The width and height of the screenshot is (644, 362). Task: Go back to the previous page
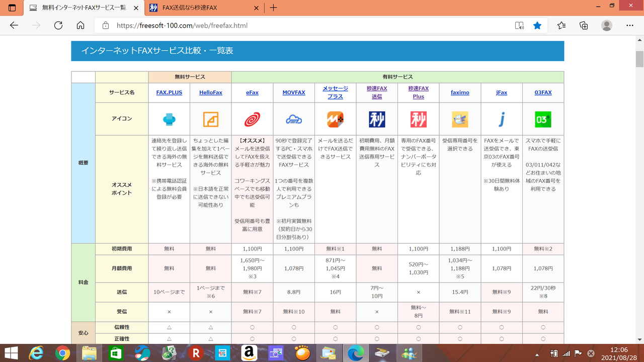coord(14,25)
